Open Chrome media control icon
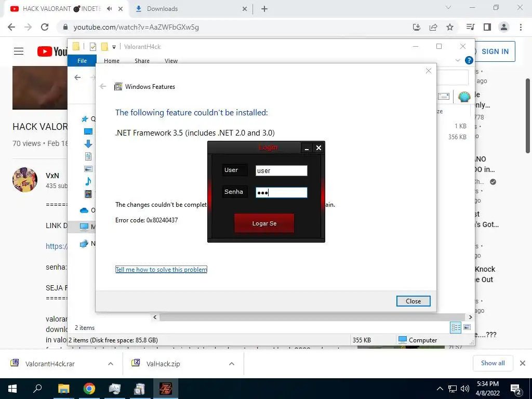Viewport: 532px width, 399px height. [x=470, y=27]
